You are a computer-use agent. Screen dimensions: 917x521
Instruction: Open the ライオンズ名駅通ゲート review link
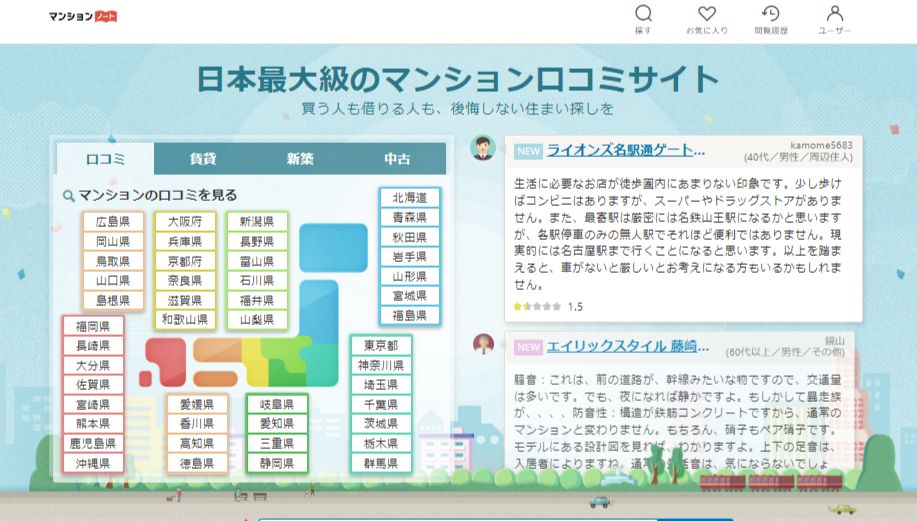pos(625,151)
